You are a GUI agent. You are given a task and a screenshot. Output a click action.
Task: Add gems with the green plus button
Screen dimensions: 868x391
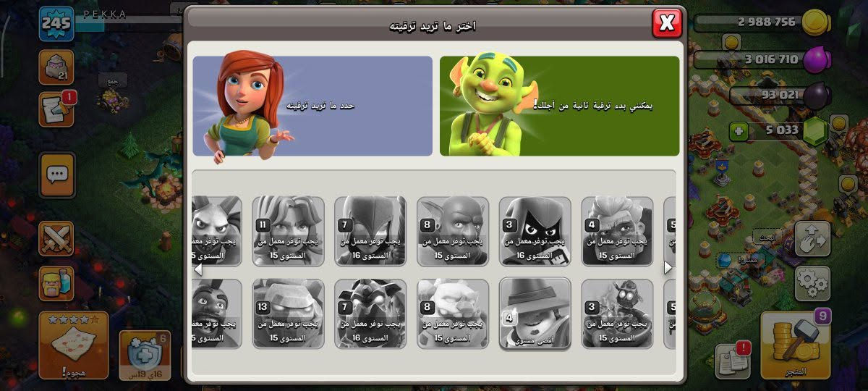(x=739, y=132)
